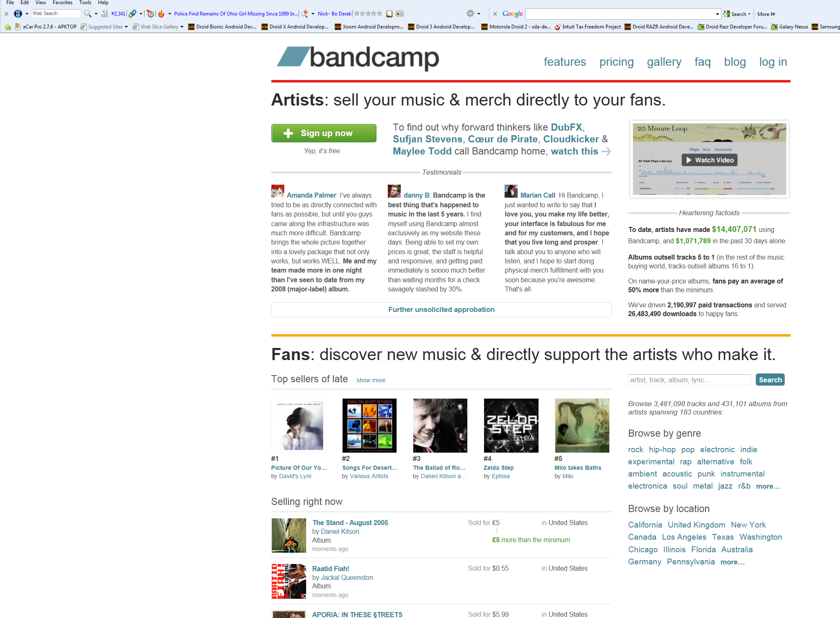Open the Tools menu
The width and height of the screenshot is (840, 618).
pyautogui.click(x=85, y=3)
